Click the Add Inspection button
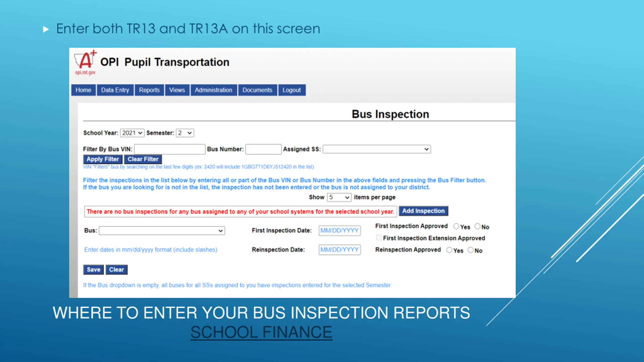 pyautogui.click(x=423, y=211)
